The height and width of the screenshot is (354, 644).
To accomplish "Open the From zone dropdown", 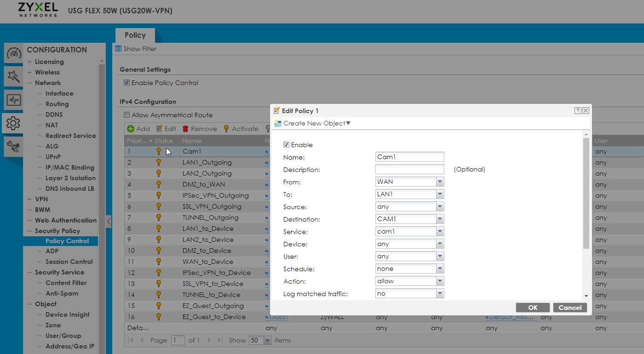I will [x=440, y=182].
